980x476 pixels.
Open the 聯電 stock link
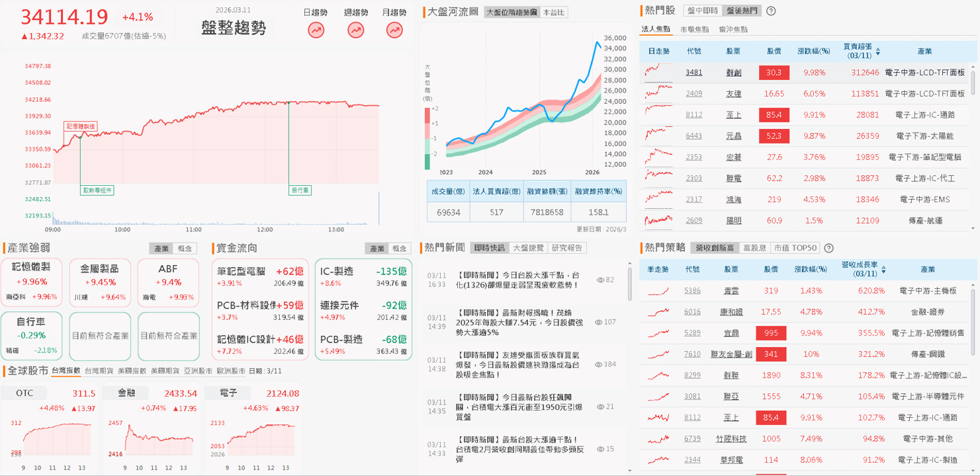tap(733, 178)
